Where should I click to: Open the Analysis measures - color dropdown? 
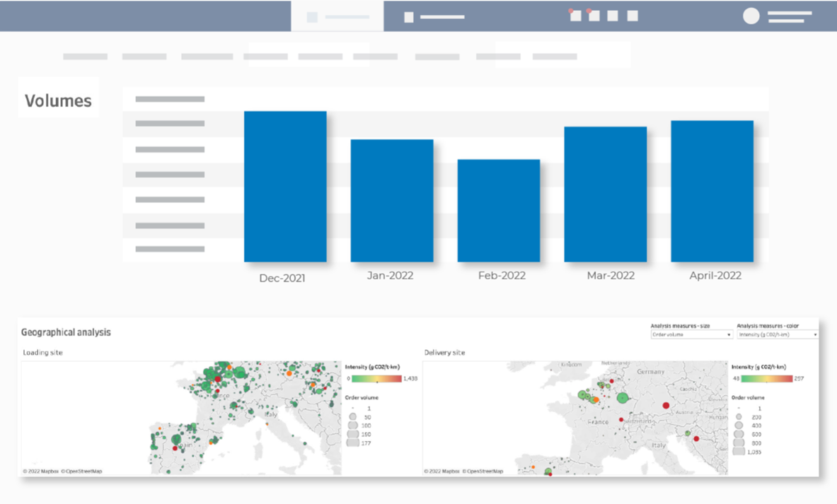point(777,334)
